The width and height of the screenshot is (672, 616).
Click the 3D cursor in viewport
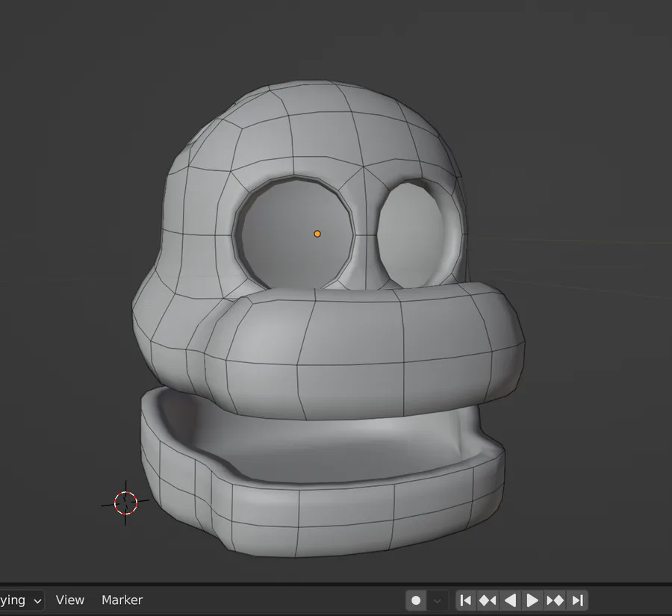pos(125,503)
